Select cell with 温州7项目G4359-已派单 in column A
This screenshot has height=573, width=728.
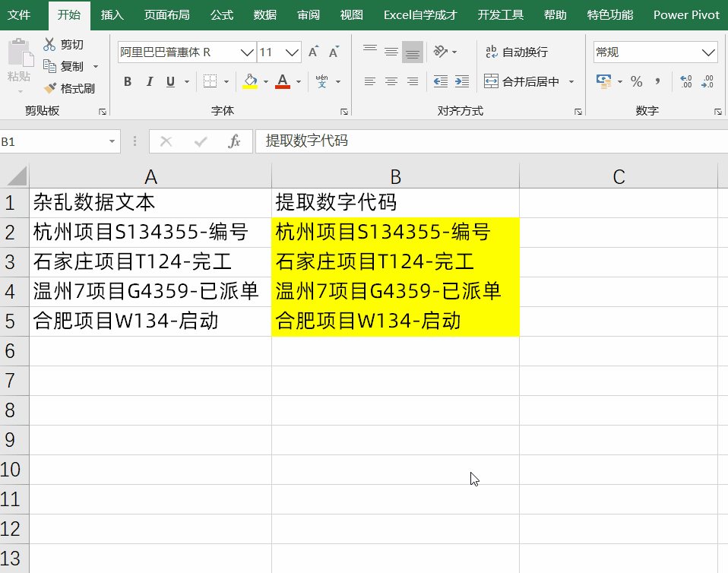coord(150,292)
